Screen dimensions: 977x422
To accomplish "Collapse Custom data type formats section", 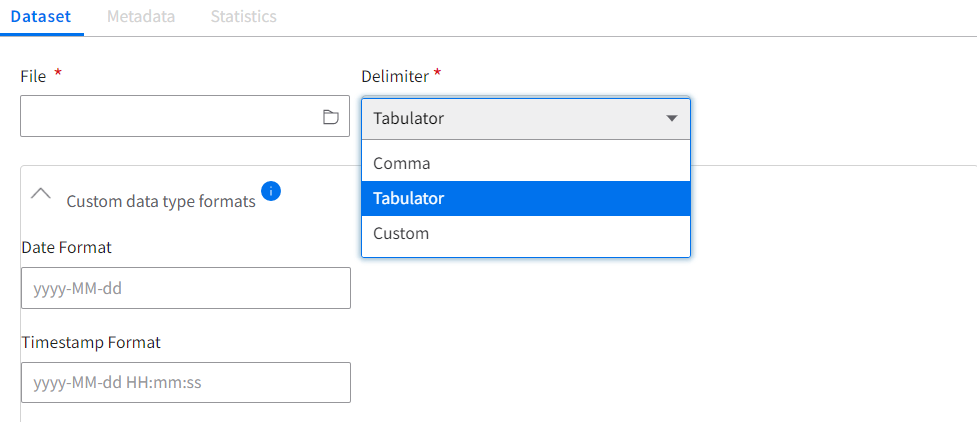I will pyautogui.click(x=41, y=193).
